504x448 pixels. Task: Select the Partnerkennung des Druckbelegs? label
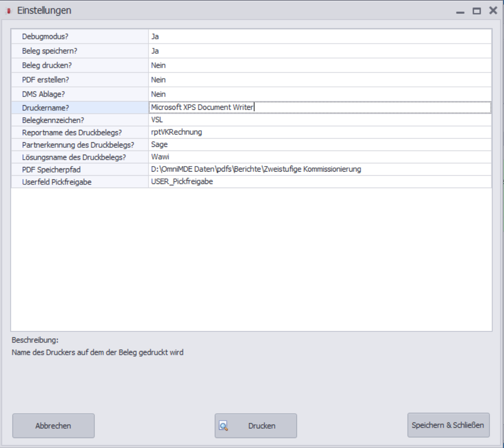click(x=80, y=145)
